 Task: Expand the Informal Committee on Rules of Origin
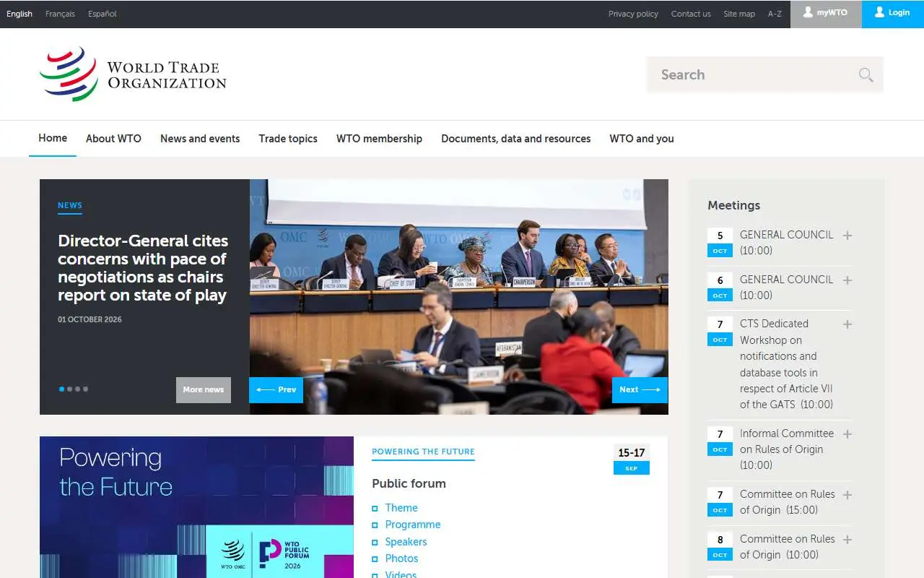[x=847, y=434]
